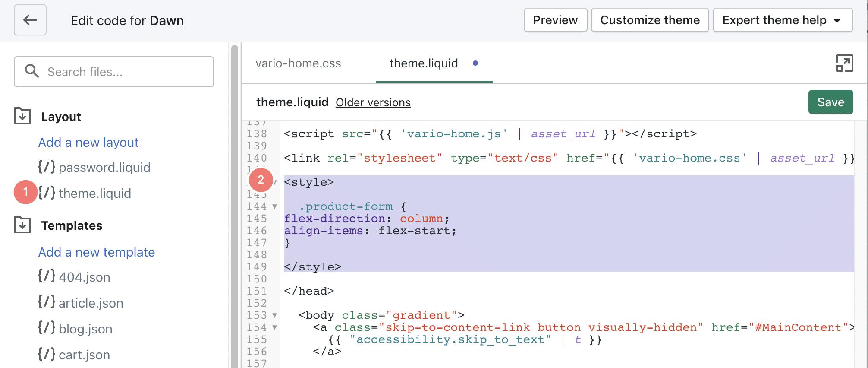Screen dimensions: 868x368
Task: Click the Templates section heading
Action: pos(72,225)
